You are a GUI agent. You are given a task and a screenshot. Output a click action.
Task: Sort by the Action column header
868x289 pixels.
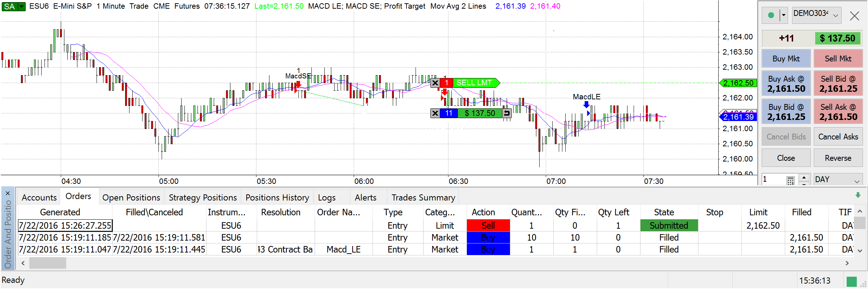[483, 212]
